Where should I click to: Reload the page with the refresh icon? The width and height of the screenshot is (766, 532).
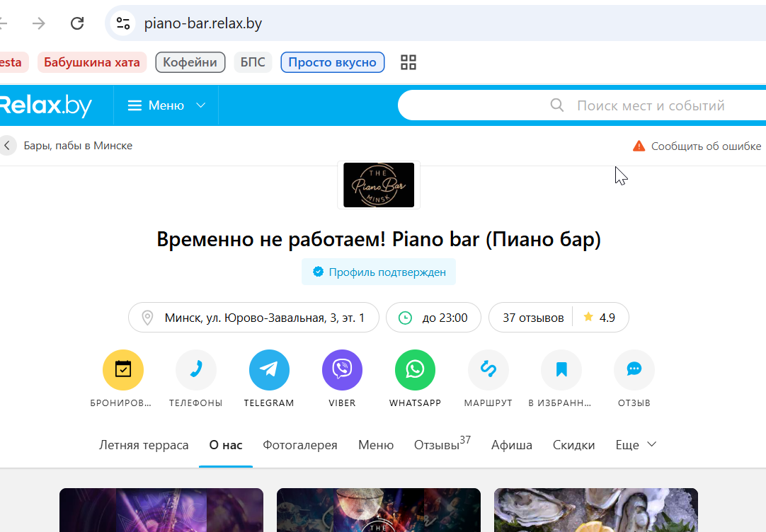(x=77, y=23)
